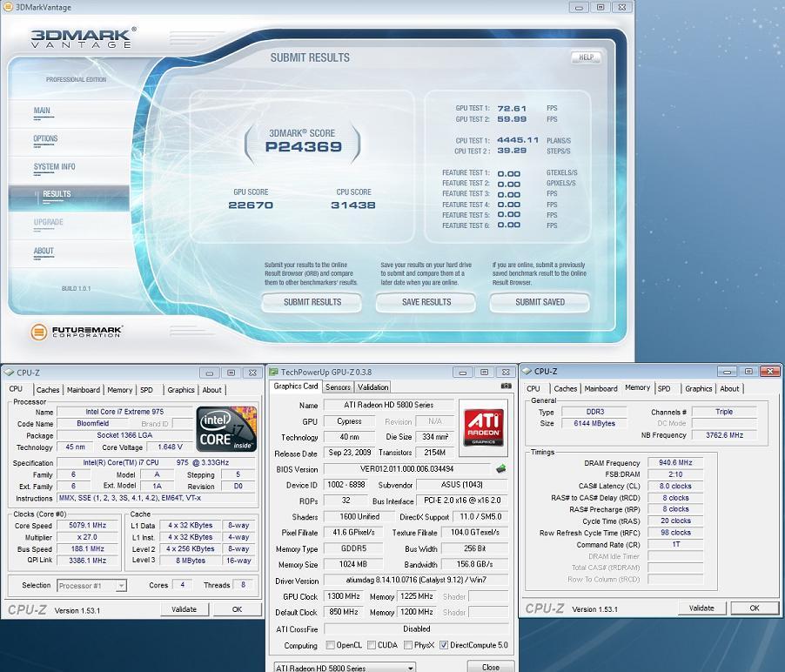This screenshot has width=785, height=672.
Task: Click the 3DMark Vantage title bar icon
Action: (8, 6)
